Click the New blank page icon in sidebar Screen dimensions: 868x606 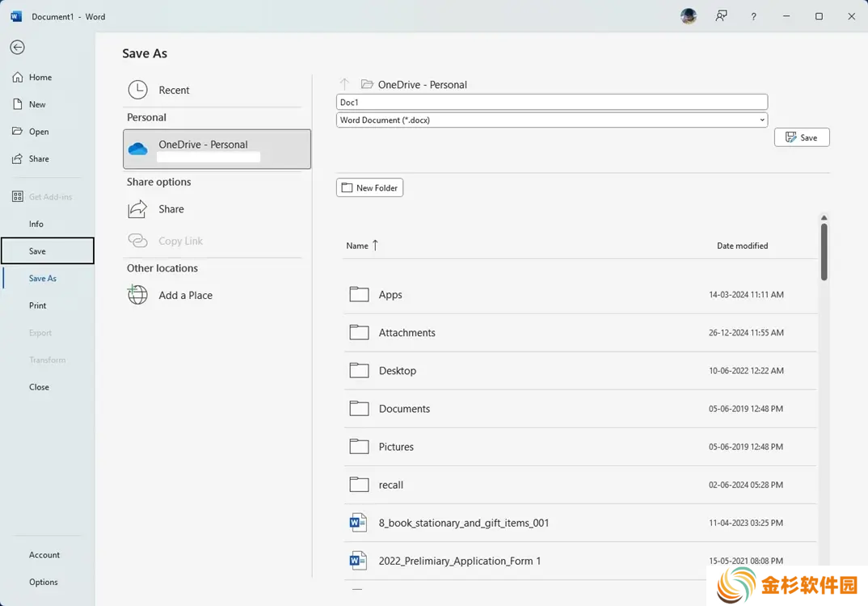click(x=18, y=104)
